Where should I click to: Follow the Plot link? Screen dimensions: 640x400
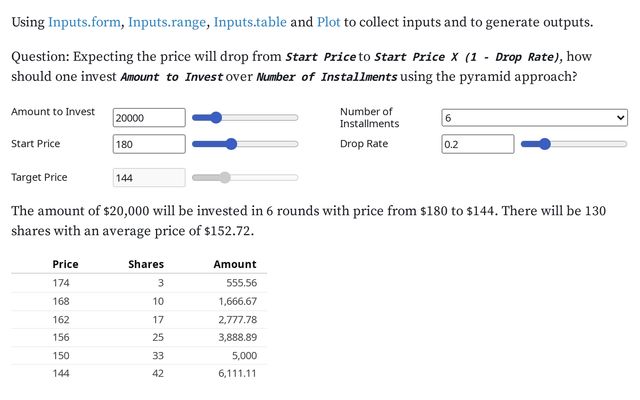click(x=329, y=21)
